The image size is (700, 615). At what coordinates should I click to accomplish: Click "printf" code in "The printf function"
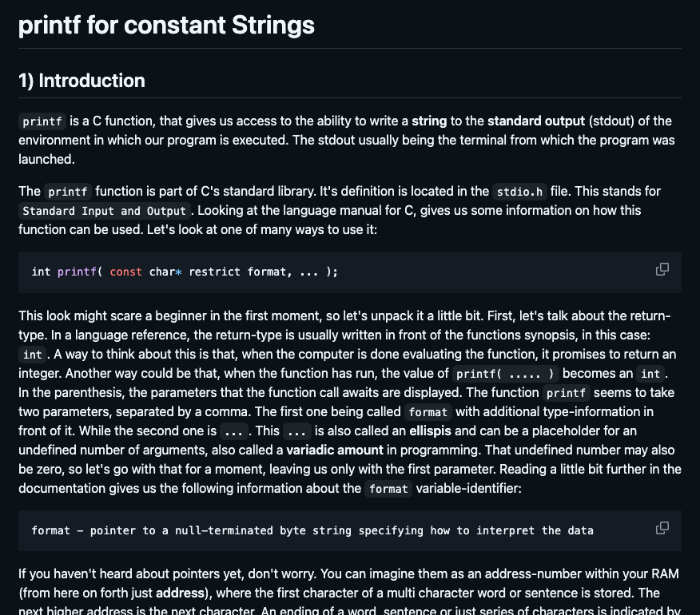pyautogui.click(x=68, y=192)
